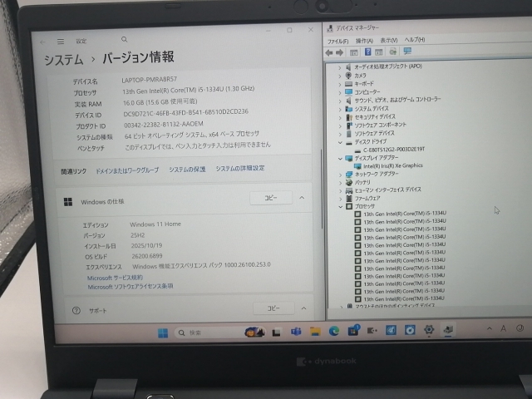Click the product ID 00342-22382-81132-AAOEM

[x=164, y=125]
